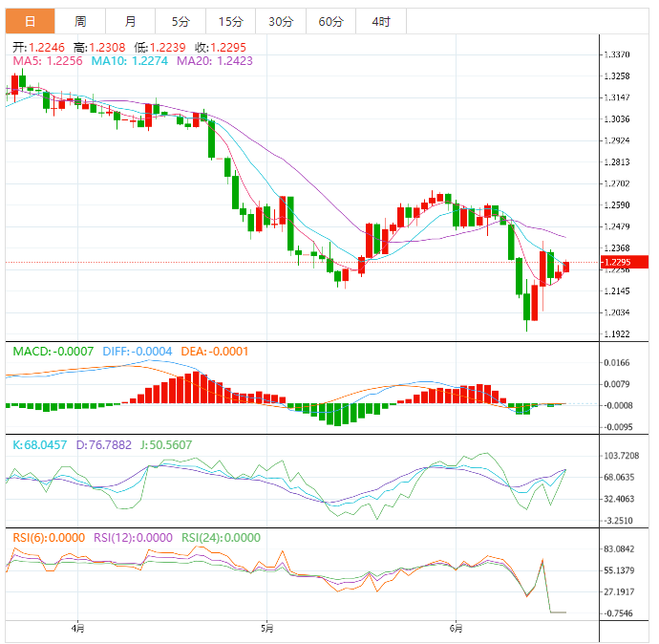The width and height of the screenshot is (659, 644).
Task: Select the 日 daily chart tab
Action: [x=30, y=21]
